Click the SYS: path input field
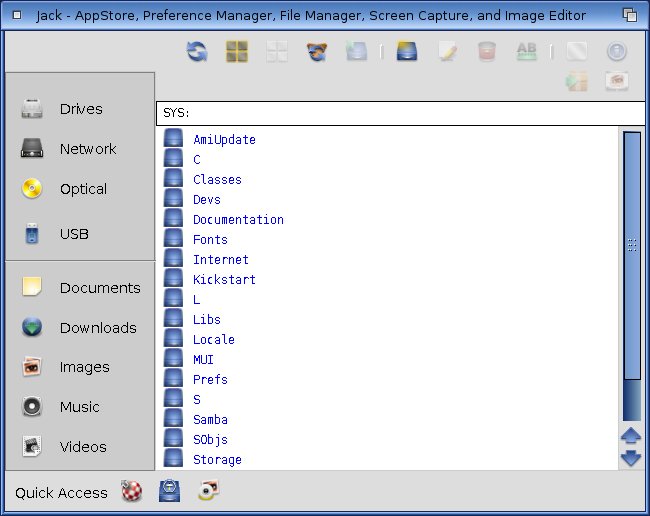The image size is (650, 516). click(x=400, y=113)
